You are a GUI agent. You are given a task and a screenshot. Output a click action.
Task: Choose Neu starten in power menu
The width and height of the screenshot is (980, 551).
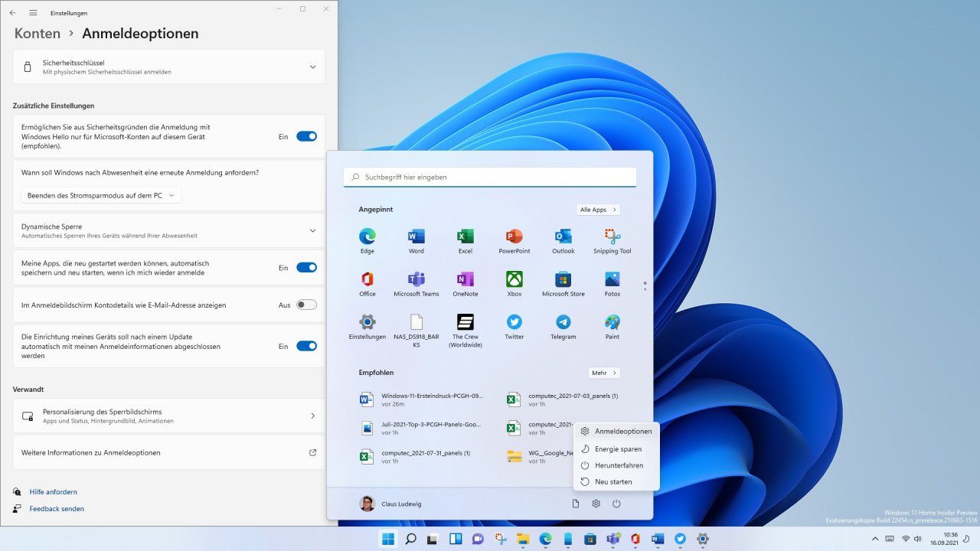616,481
